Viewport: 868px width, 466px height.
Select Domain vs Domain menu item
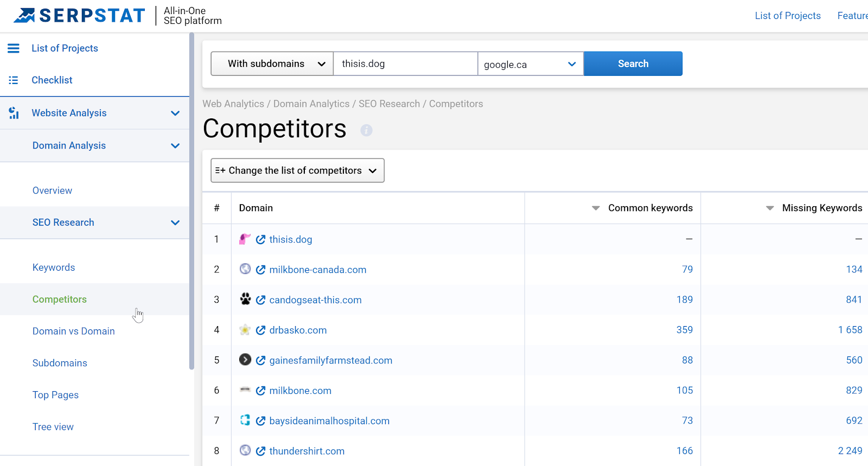74,331
